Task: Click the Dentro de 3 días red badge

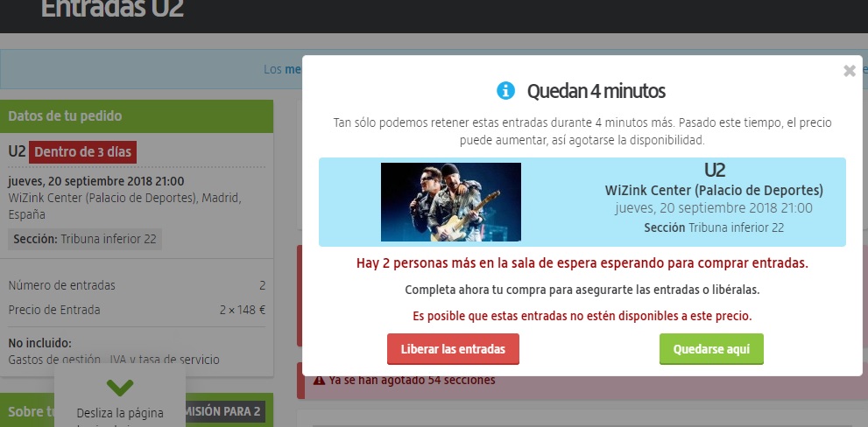Action: pyautogui.click(x=82, y=152)
